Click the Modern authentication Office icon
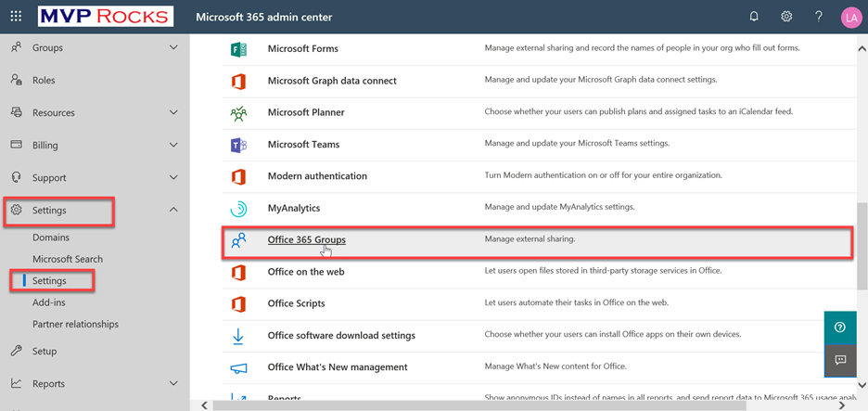868x411 pixels. (238, 176)
